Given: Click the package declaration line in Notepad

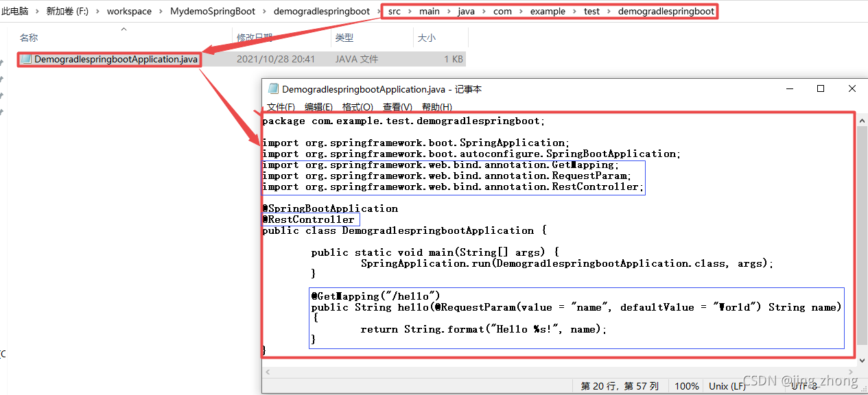Looking at the screenshot, I should [404, 121].
